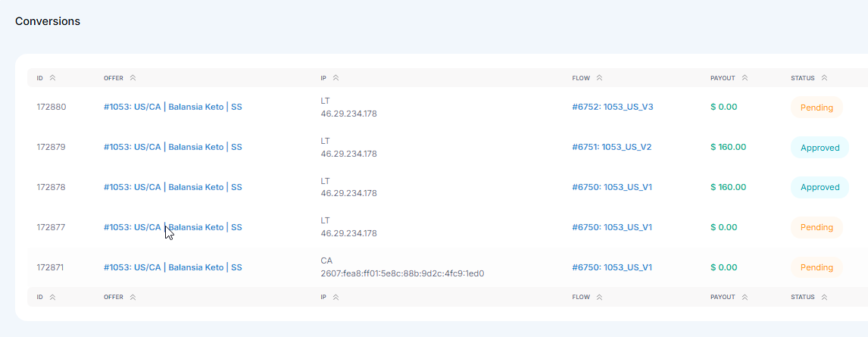Select conversion ID 172877
Viewport: 868px width, 337px height.
tap(52, 227)
